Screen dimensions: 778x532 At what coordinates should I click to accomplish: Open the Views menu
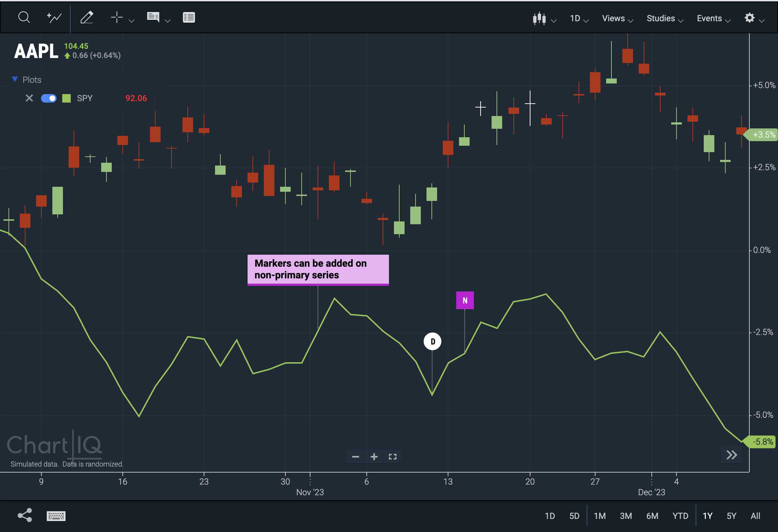[617, 18]
